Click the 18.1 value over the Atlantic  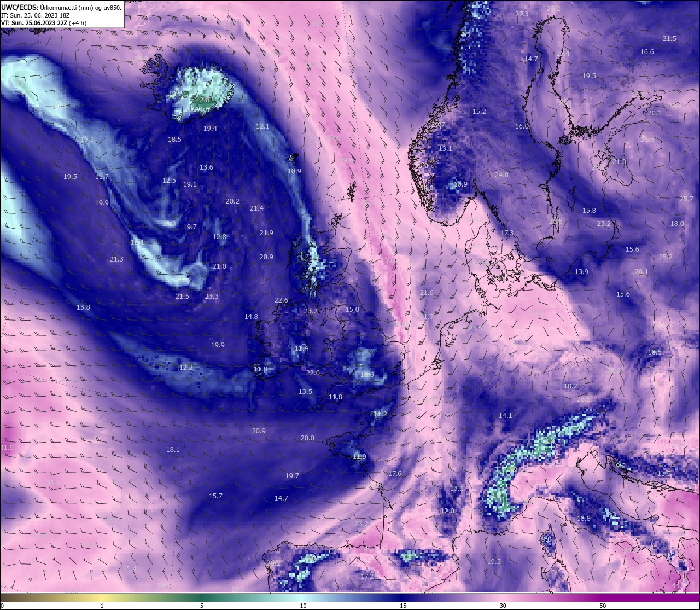coord(173,449)
